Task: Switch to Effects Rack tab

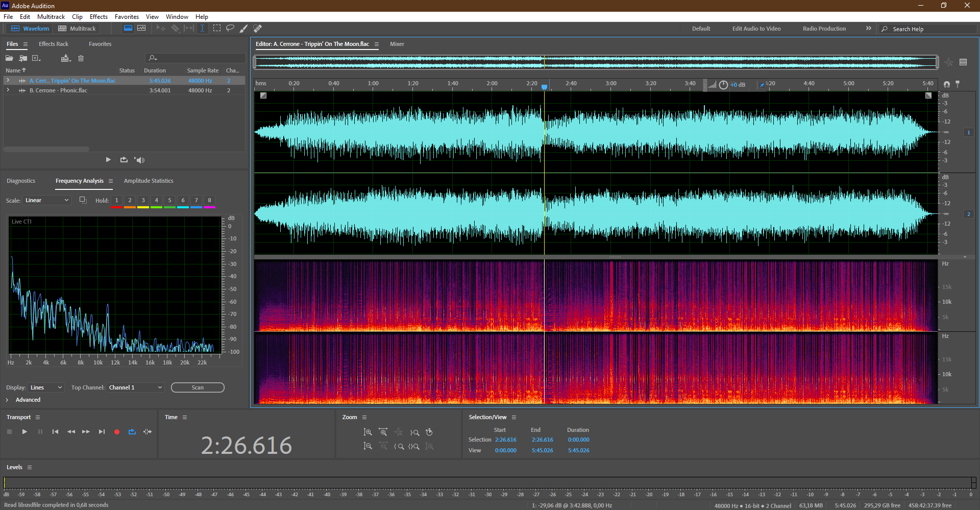Action: tap(54, 44)
